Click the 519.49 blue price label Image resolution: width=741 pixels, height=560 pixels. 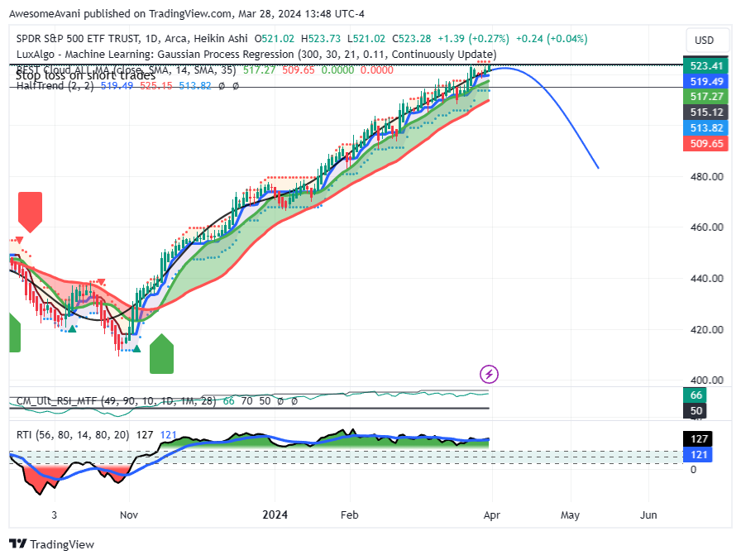706,81
